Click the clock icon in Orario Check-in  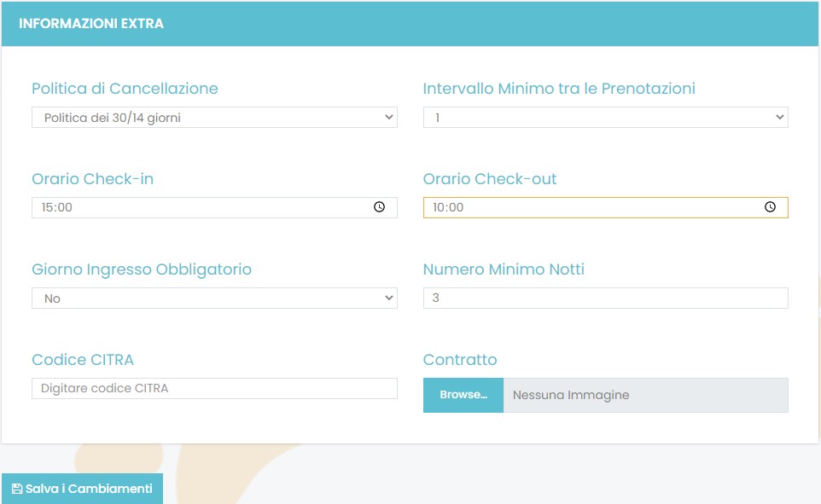pyautogui.click(x=380, y=207)
